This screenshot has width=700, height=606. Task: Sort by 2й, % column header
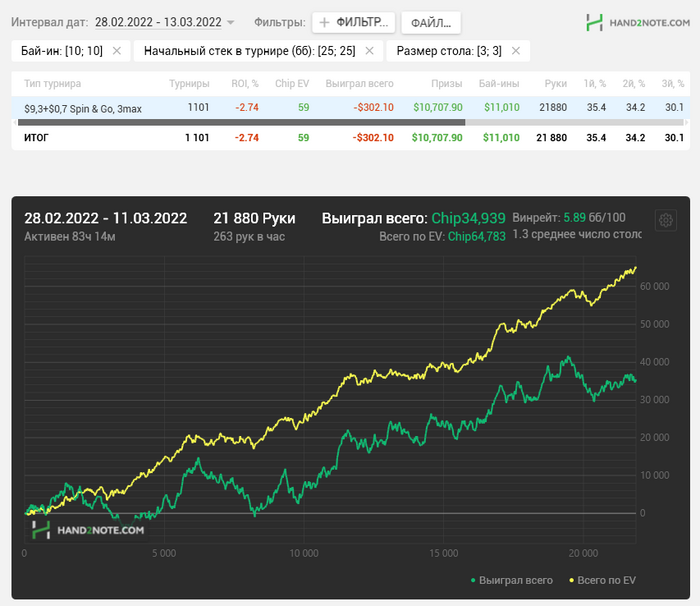(x=634, y=84)
